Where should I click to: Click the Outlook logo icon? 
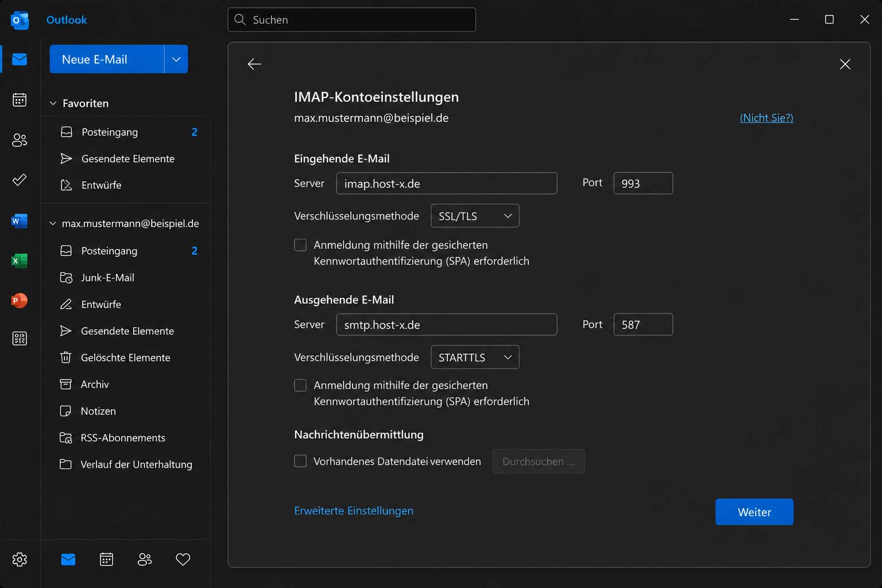click(x=20, y=20)
